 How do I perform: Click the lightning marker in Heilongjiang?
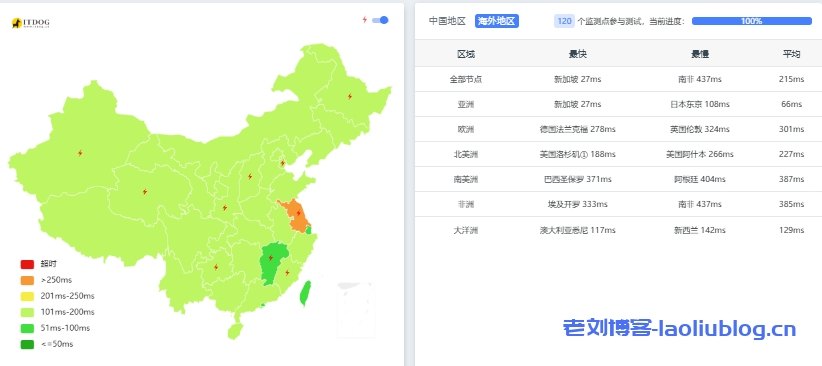click(x=350, y=96)
